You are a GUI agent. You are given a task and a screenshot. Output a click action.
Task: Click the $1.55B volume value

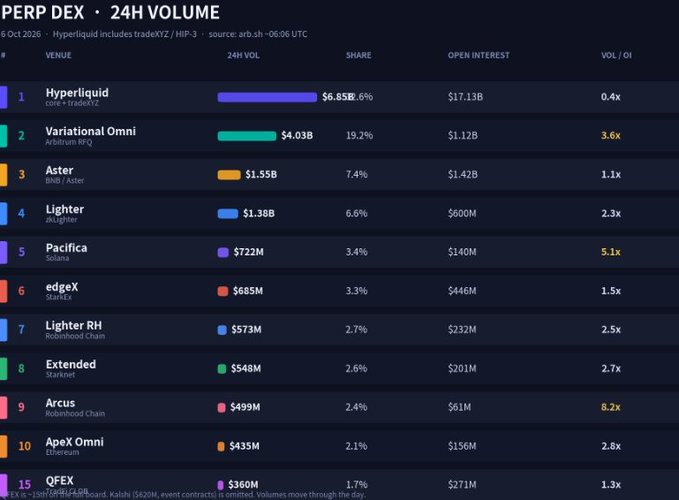(261, 174)
